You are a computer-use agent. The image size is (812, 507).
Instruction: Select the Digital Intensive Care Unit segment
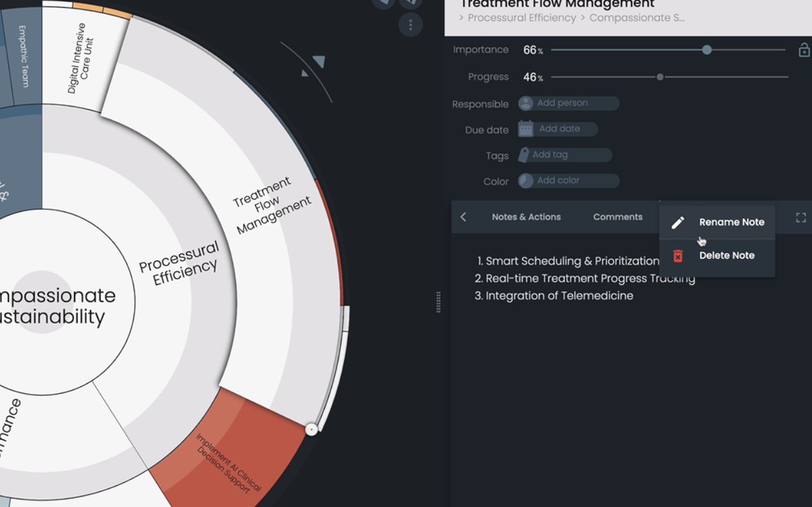[81, 60]
